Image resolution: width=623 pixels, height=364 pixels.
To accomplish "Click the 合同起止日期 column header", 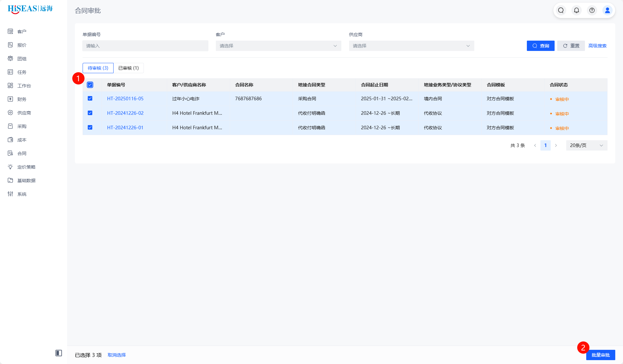I will (x=375, y=85).
